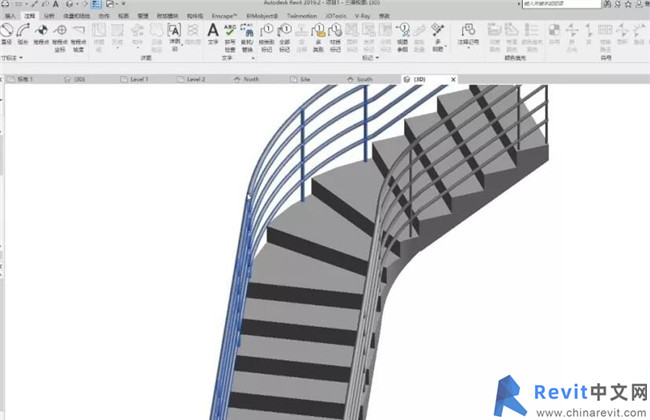Screen dimensions: 650x420
Task: Open the Find/Replace tool (查找/替换)
Action: point(247,38)
